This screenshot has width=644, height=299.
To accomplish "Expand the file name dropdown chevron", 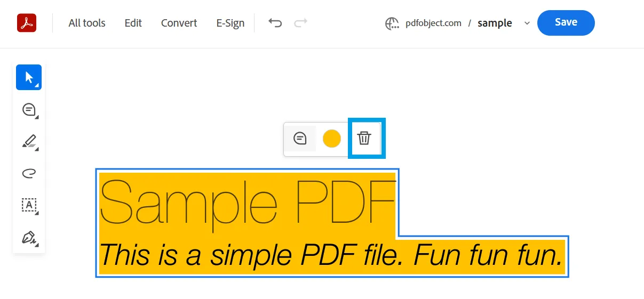I will pyautogui.click(x=527, y=23).
